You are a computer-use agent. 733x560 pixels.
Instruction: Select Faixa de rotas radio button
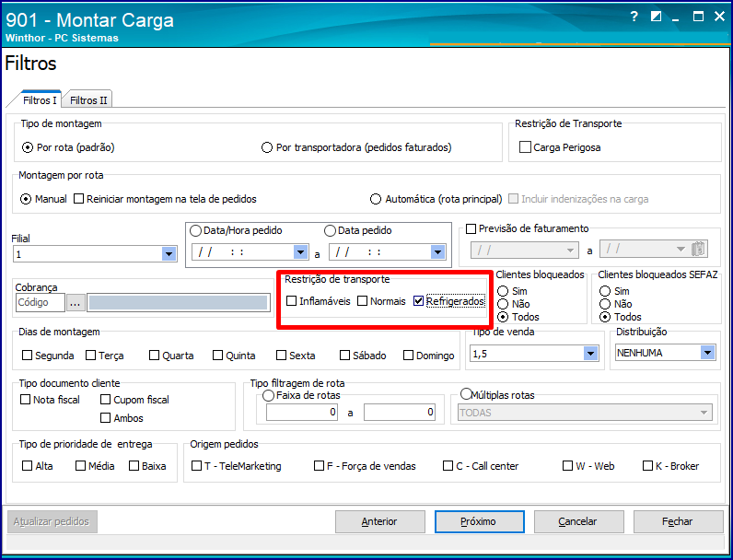point(268,395)
